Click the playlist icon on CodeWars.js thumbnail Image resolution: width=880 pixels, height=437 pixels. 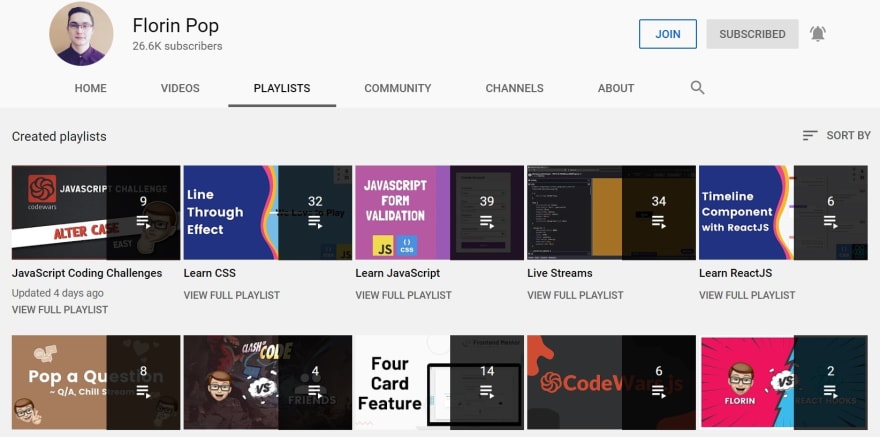(658, 391)
